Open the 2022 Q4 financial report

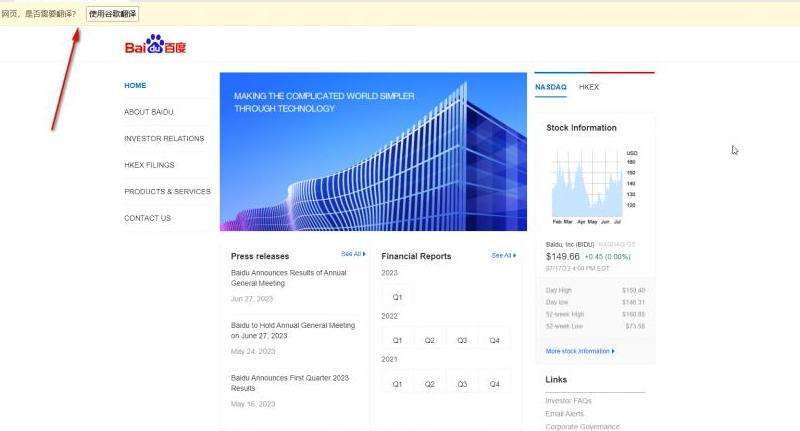pos(494,340)
